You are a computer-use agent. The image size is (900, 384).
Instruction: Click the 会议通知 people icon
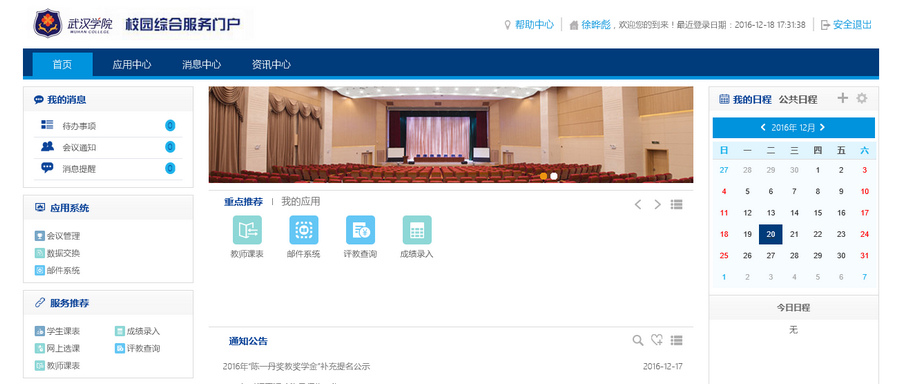[47, 146]
